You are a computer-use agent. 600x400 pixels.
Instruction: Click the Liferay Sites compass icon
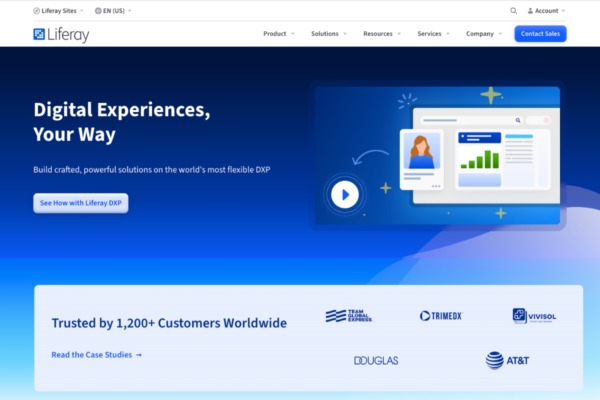point(36,11)
